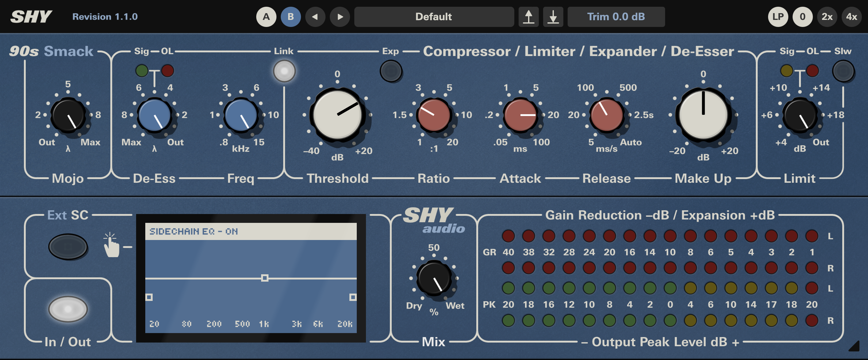
Task: Open the Default preset menu
Action: coord(434,17)
